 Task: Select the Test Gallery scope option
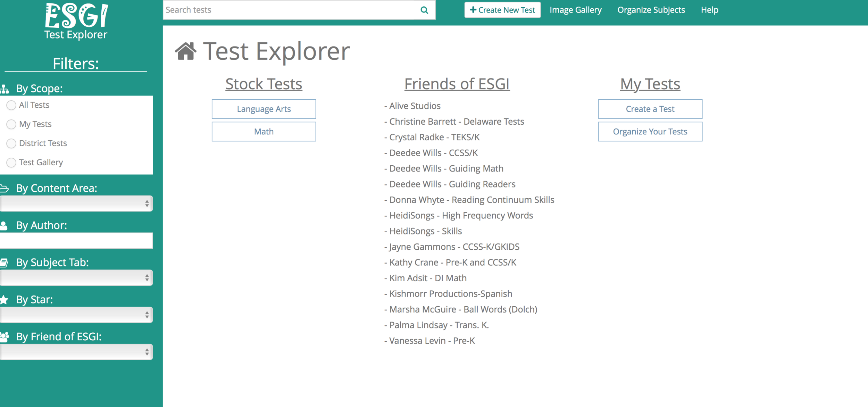click(x=11, y=163)
